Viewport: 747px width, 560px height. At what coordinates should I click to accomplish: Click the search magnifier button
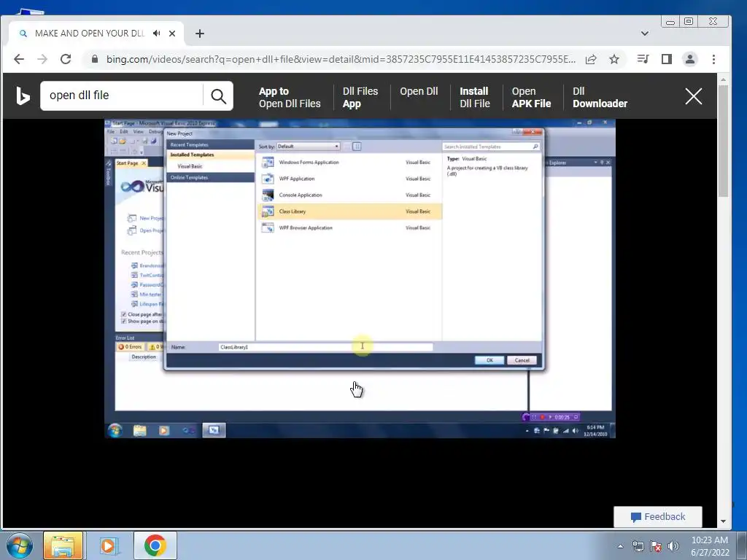(218, 96)
